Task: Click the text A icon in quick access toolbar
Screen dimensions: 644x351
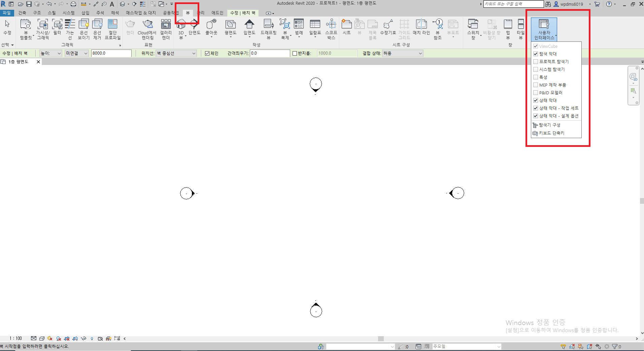Action: pos(112,4)
